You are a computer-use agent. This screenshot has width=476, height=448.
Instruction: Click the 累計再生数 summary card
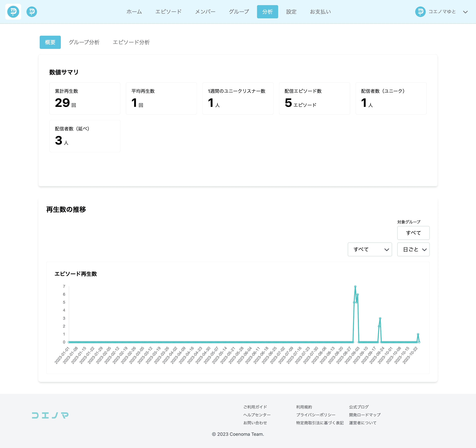pyautogui.click(x=84, y=98)
